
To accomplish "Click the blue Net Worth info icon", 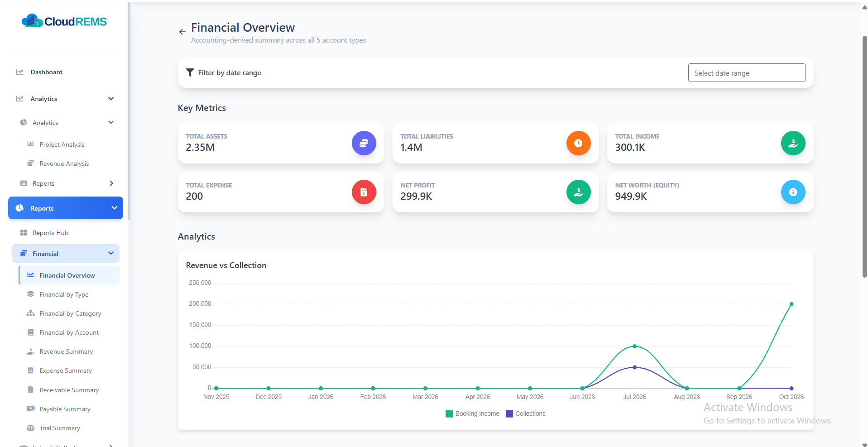I will [793, 192].
